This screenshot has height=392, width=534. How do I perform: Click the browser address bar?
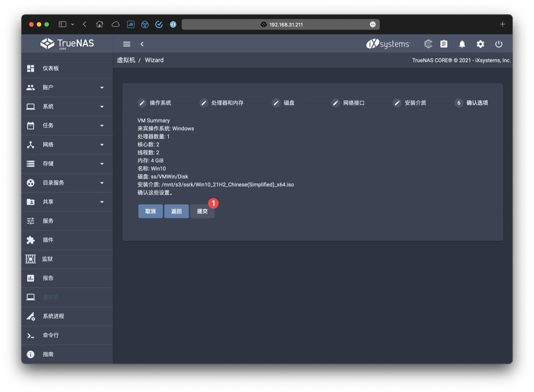tap(280, 24)
